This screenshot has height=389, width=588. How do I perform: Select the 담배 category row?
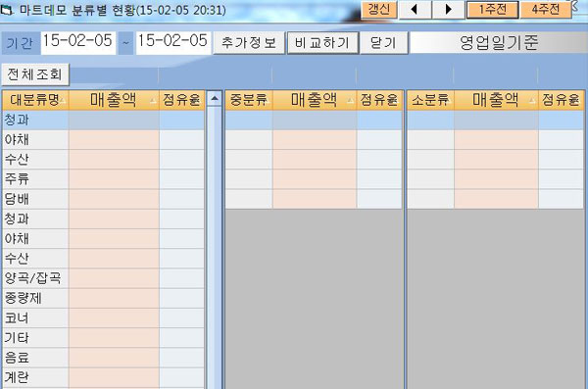(103, 199)
